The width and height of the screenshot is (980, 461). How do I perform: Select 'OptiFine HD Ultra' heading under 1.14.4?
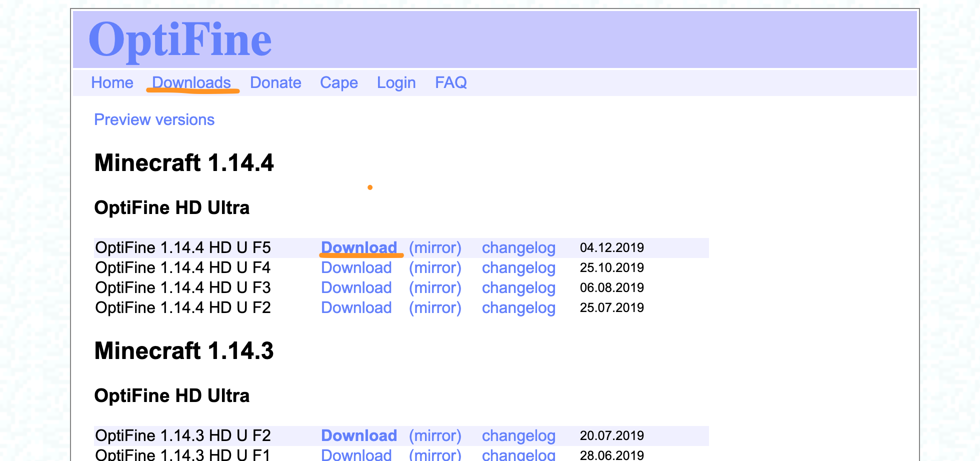171,207
